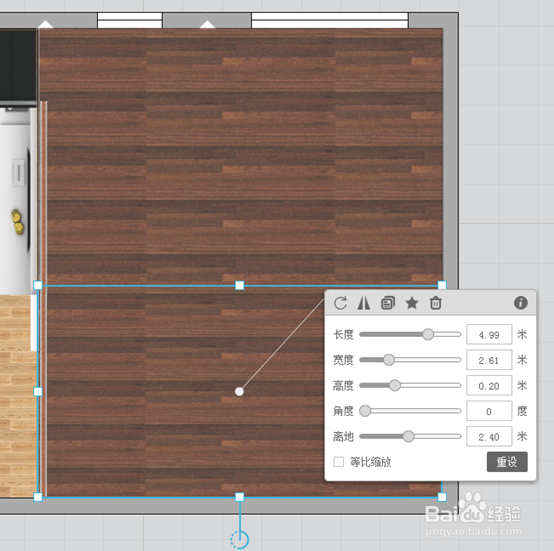Click the 长度 length slider handle
This screenshot has height=551, width=554.
(428, 334)
